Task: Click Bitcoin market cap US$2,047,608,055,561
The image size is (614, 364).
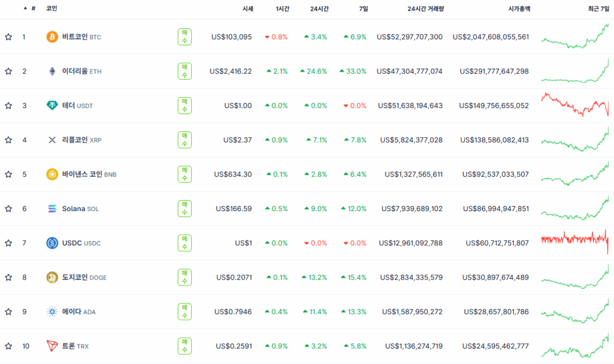Action: 490,37
